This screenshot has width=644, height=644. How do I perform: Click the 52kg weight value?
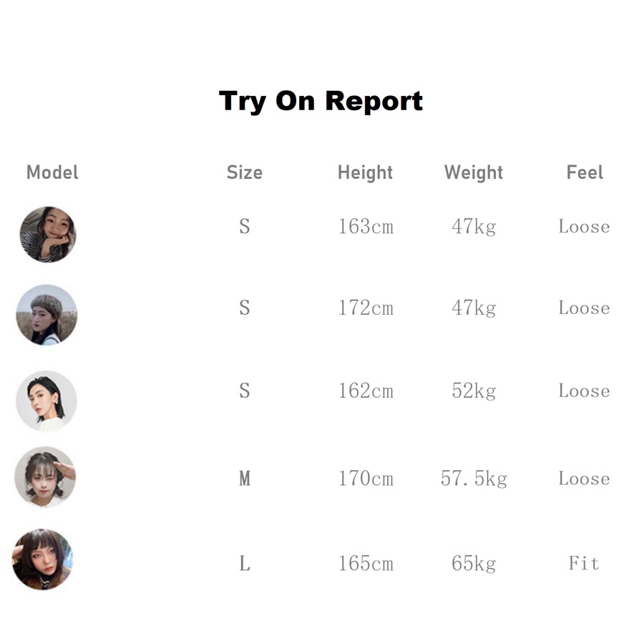(x=474, y=391)
